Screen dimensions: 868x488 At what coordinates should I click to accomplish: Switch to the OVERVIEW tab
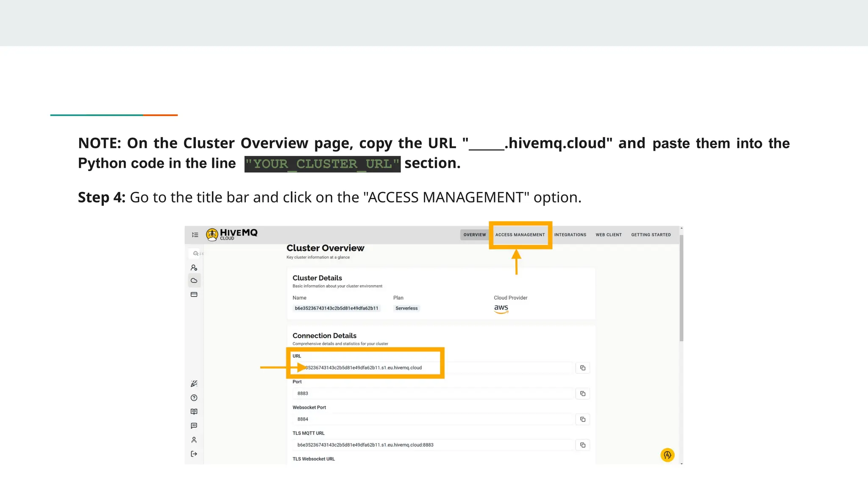(475, 235)
